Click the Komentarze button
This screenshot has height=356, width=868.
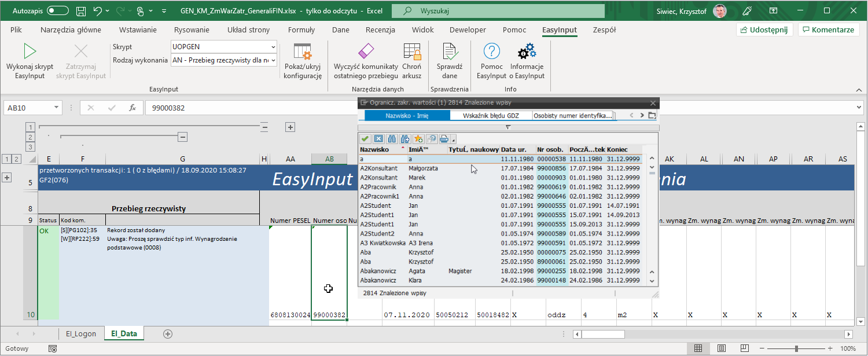pyautogui.click(x=828, y=30)
